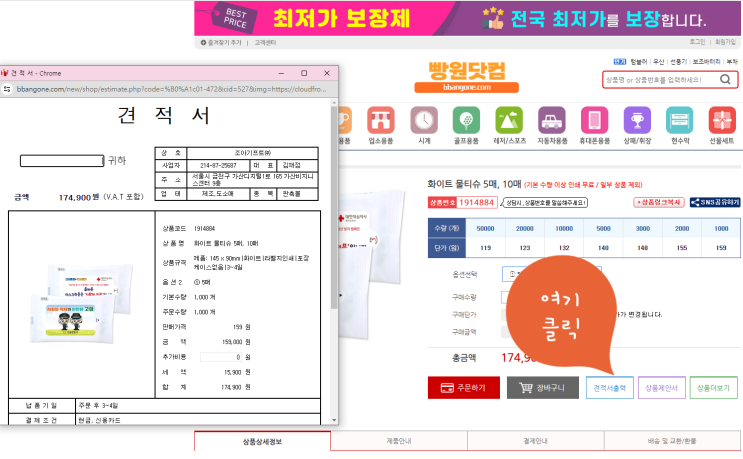Click the 조아기프트㈜ company name cell
This screenshot has width=743, height=459.
[x=253, y=153]
